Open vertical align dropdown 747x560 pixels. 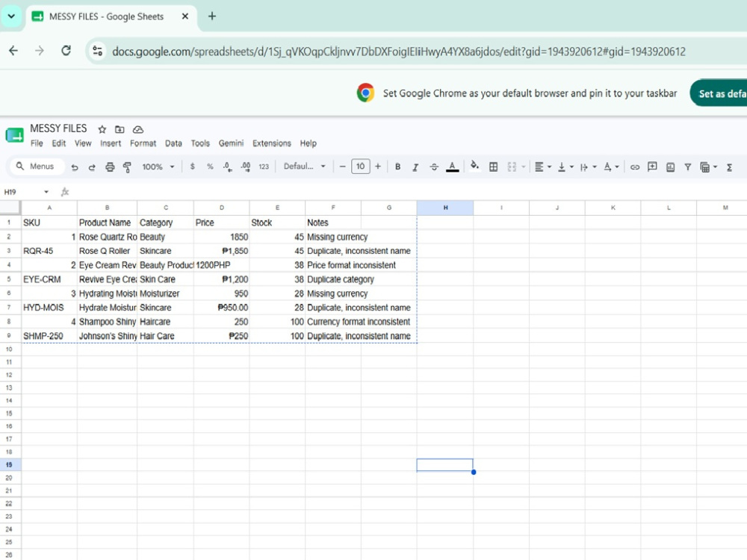pyautogui.click(x=565, y=167)
